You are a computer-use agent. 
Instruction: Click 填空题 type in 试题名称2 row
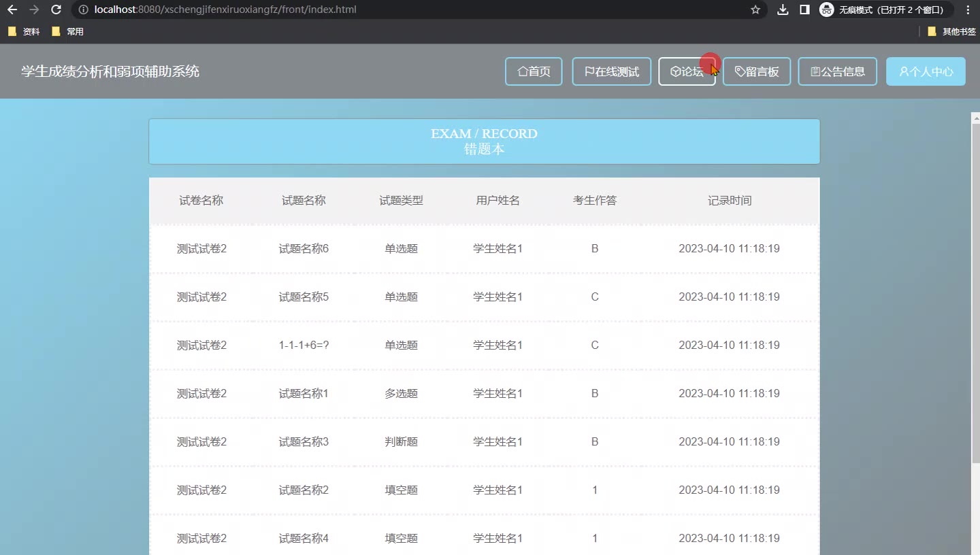(401, 490)
